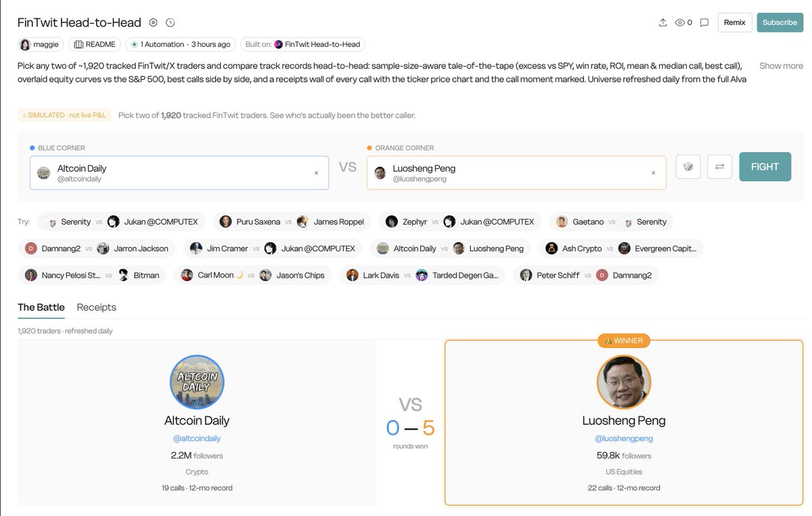Viewport: 812px width, 516px height.
Task: Click '22 calls · 12-mo record' text
Action: [624, 488]
